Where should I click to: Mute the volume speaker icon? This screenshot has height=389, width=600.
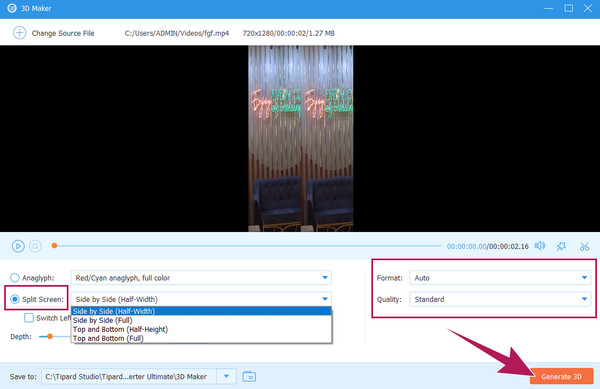540,246
